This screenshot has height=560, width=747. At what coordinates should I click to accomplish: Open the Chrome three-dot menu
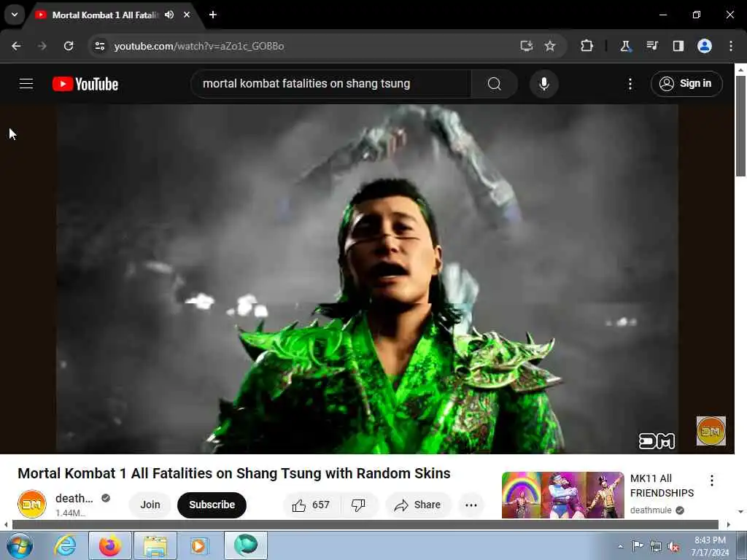pyautogui.click(x=731, y=46)
